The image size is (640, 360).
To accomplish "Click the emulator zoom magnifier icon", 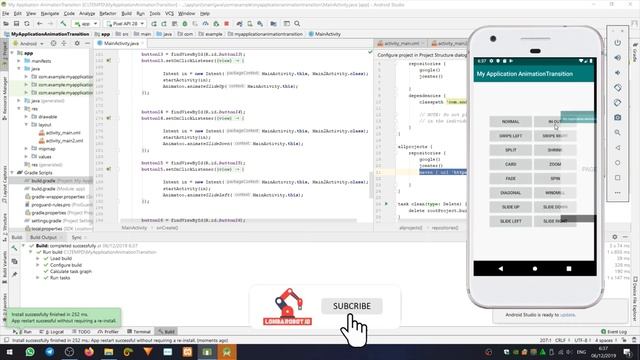I will [x=618, y=133].
